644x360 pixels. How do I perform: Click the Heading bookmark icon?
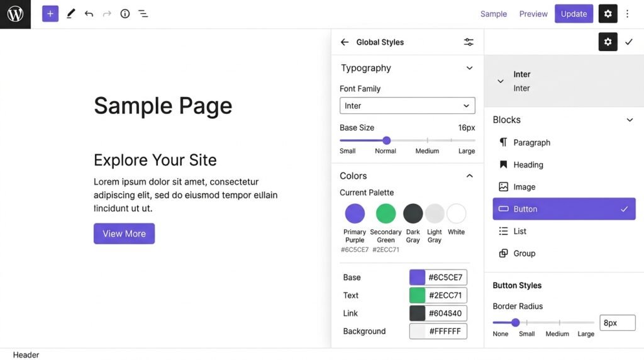(503, 164)
